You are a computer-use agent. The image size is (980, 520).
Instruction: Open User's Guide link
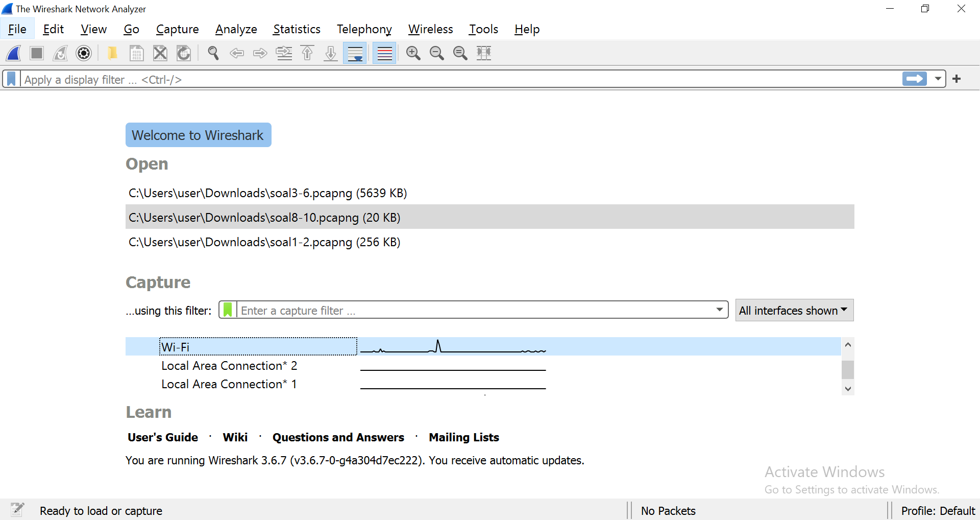(x=163, y=437)
